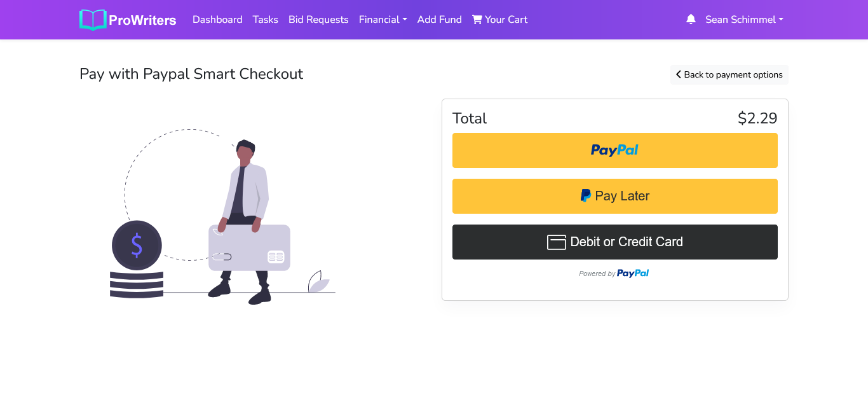The image size is (868, 409).
Task: Open the Sean Schimmel account dropdown
Action: click(x=743, y=20)
